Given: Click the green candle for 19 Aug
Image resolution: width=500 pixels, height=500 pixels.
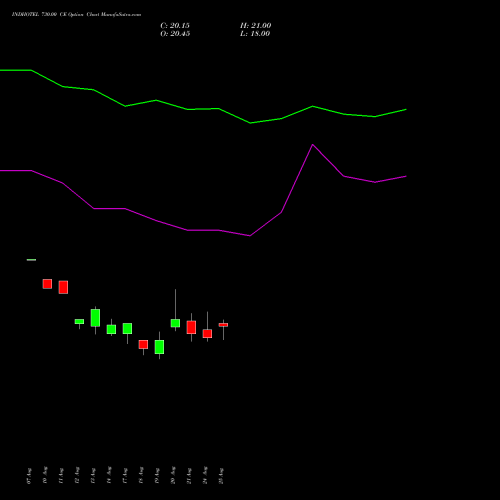Looking at the screenshot, I should [159, 347].
